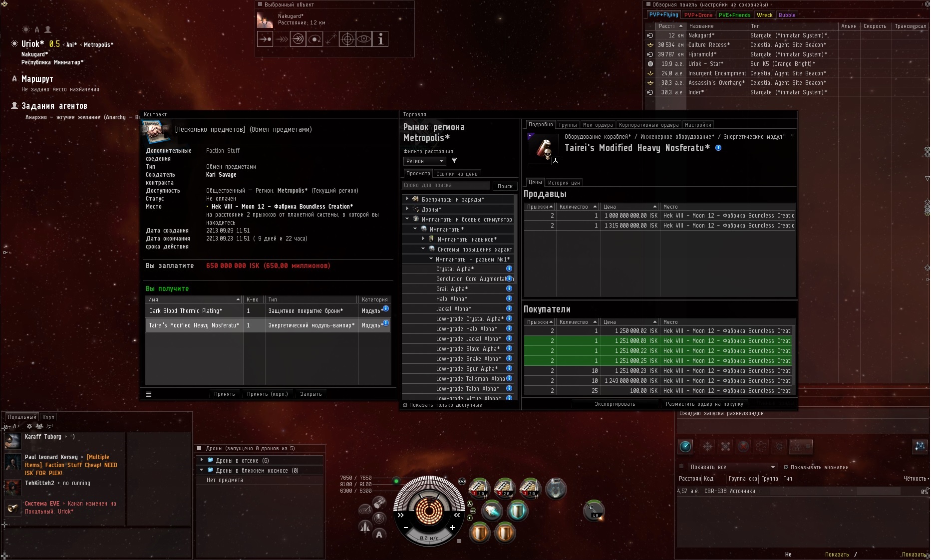Click the 'Принять' contract button
This screenshot has height=560, width=931.
click(224, 394)
